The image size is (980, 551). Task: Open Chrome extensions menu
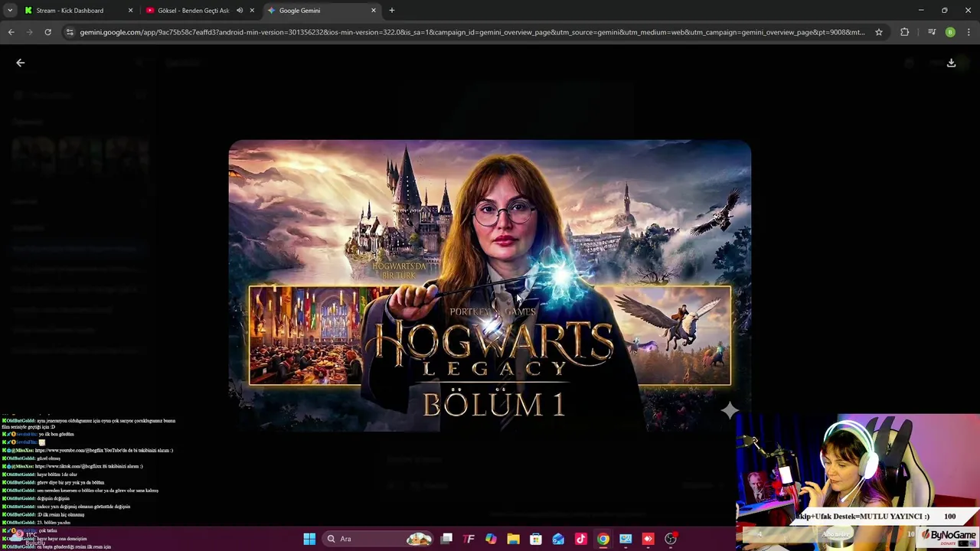click(x=905, y=32)
